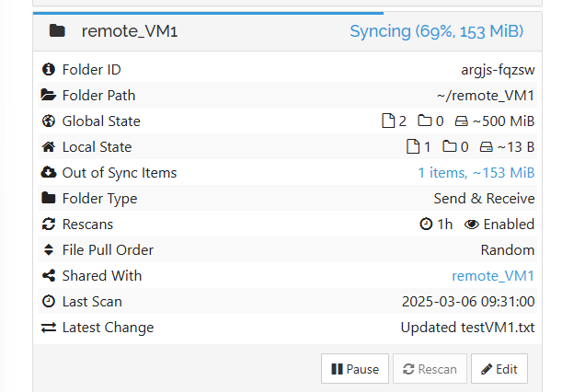Screen dimensions: 562x392
Task: Edit the remote_VM1 folder settings
Action: click(499, 369)
